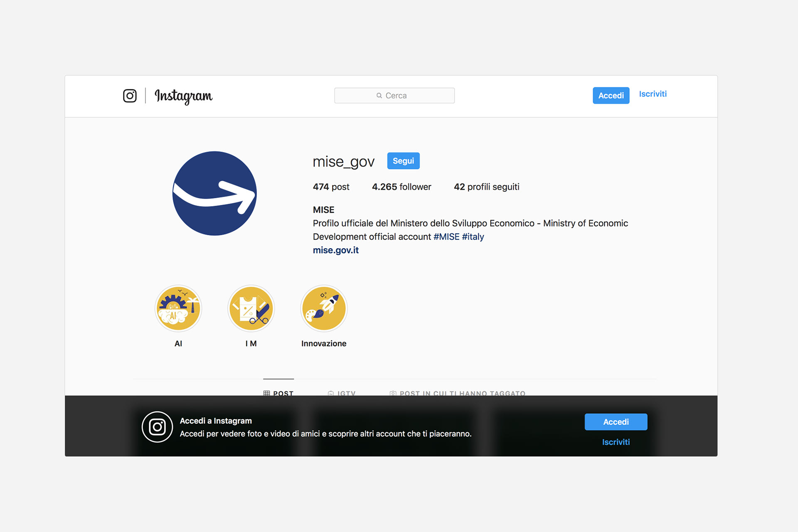
Task: Click the Instagram icon in the login banner
Action: [x=157, y=427]
